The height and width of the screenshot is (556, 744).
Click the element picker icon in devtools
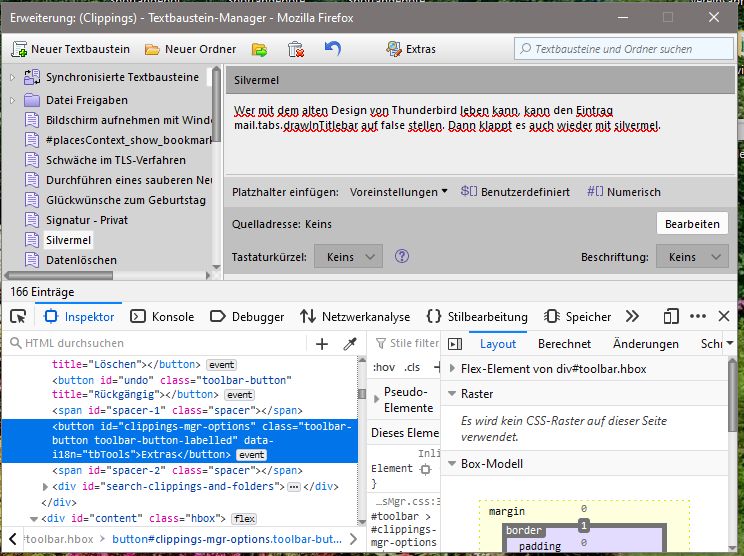click(18, 317)
